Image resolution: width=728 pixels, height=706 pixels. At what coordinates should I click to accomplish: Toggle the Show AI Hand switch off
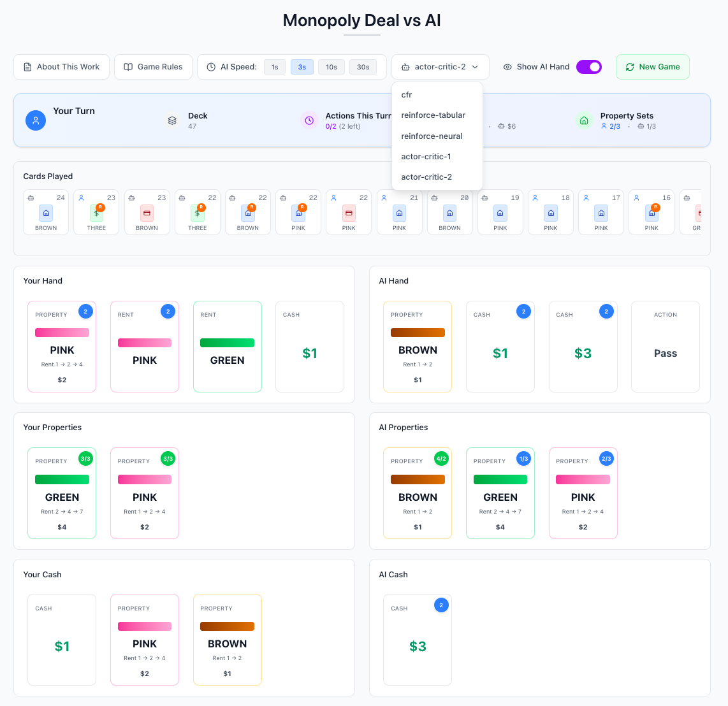coord(588,67)
